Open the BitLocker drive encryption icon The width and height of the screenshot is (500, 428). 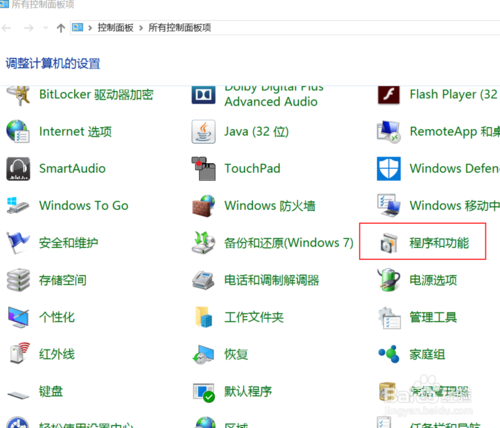point(18,96)
